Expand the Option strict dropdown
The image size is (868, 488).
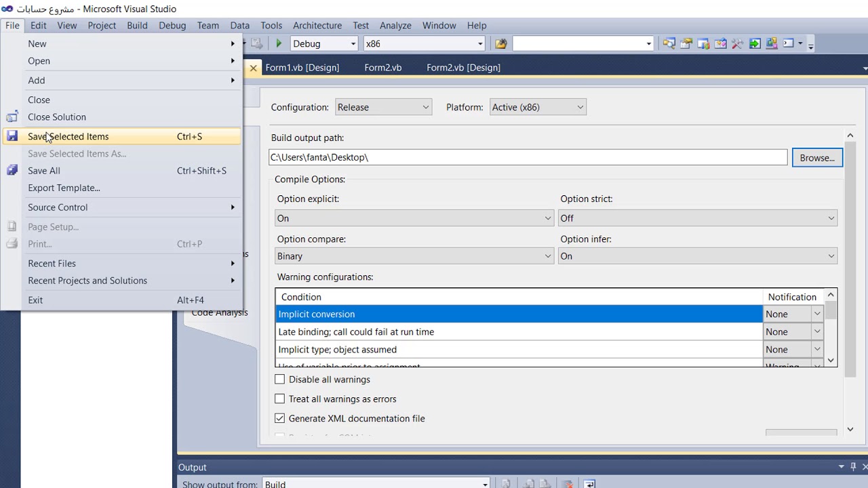(x=698, y=218)
